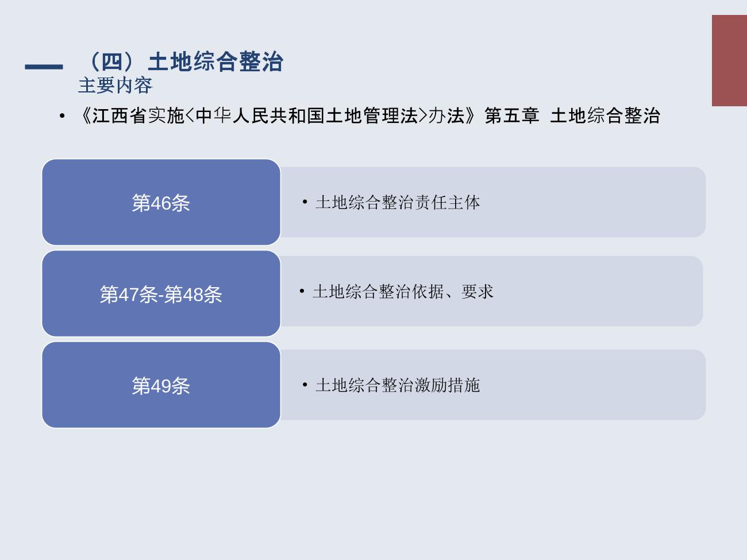This screenshot has height=560, width=747.
Task: Click empty space in the 激励措施 gray panel
Action: 592,385
